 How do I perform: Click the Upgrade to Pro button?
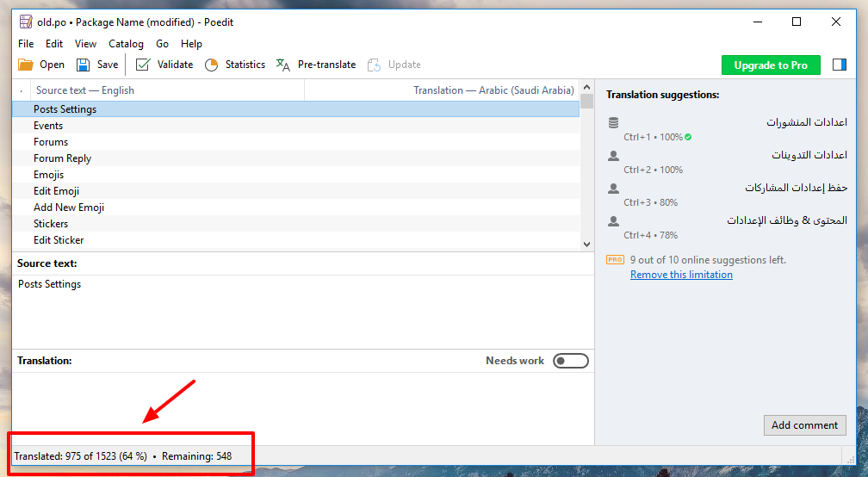point(771,65)
